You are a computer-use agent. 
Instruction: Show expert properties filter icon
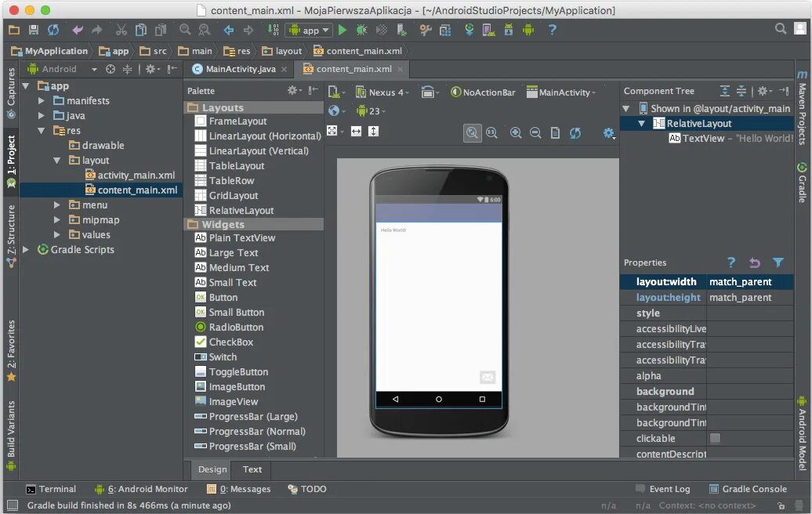tap(778, 262)
